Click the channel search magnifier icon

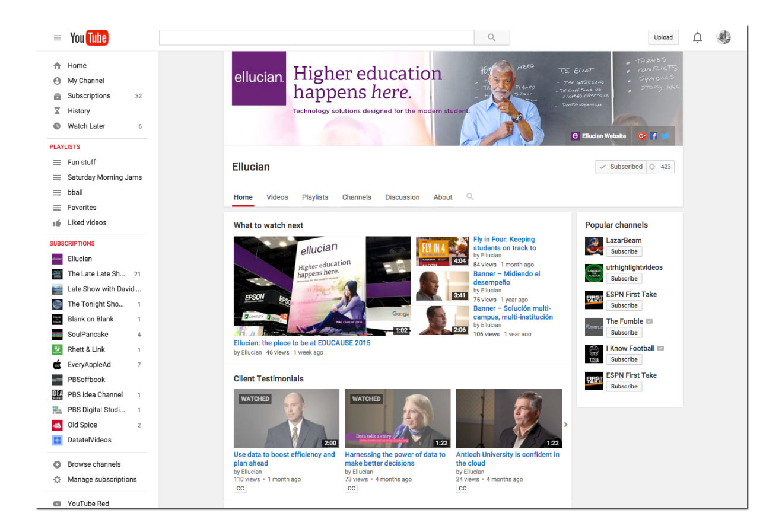470,196
